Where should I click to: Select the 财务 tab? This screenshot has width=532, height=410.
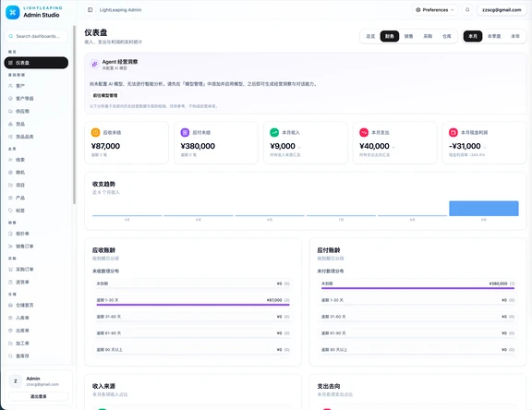tap(390, 36)
